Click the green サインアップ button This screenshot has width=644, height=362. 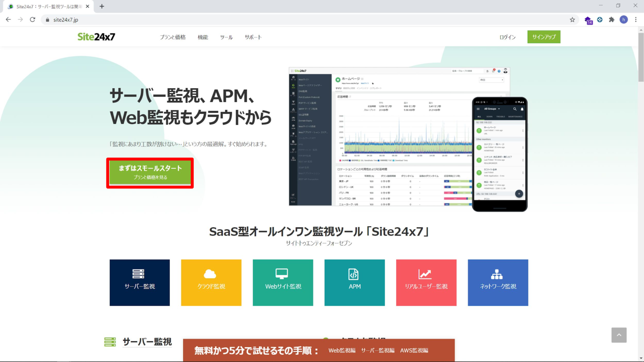544,37
